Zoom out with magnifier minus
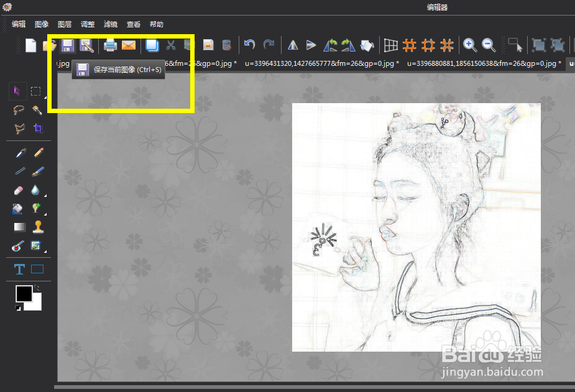Screen dimensions: 575x392 coord(489,45)
